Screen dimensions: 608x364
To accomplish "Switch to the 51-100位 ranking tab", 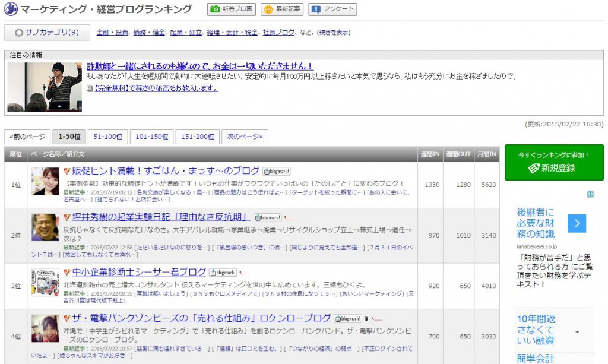I will 107,137.
